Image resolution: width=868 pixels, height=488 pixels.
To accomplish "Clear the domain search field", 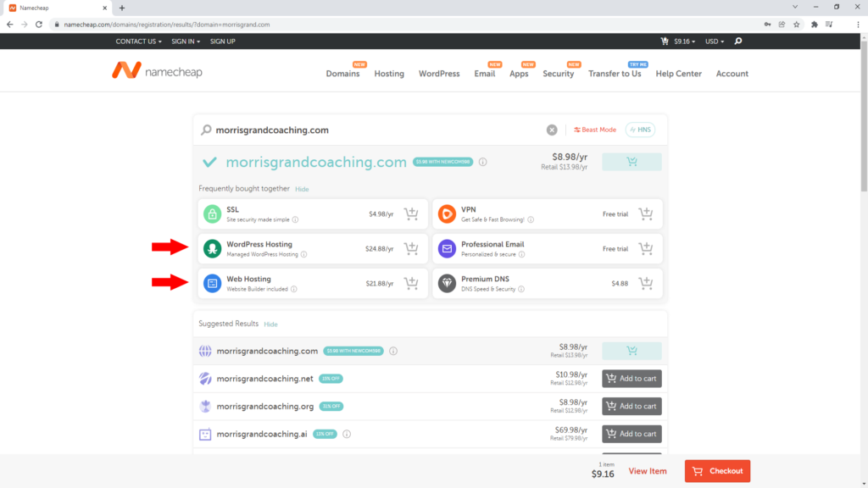I will 552,130.
